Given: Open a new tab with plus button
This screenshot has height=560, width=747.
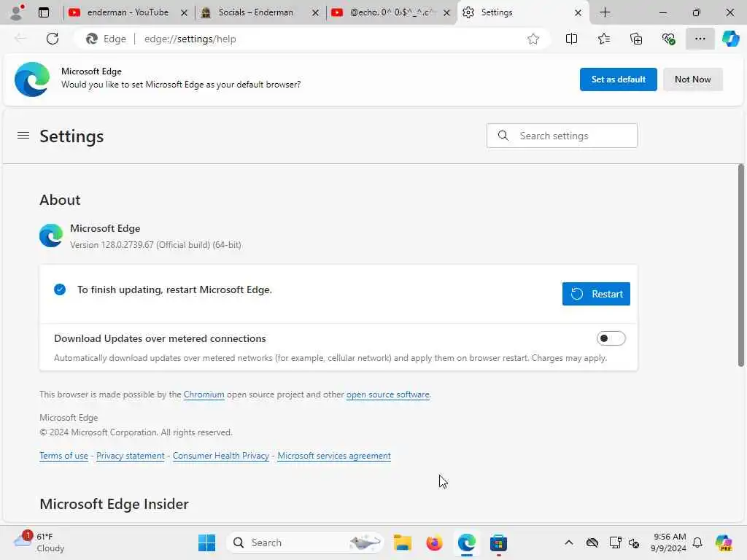Looking at the screenshot, I should pyautogui.click(x=605, y=12).
